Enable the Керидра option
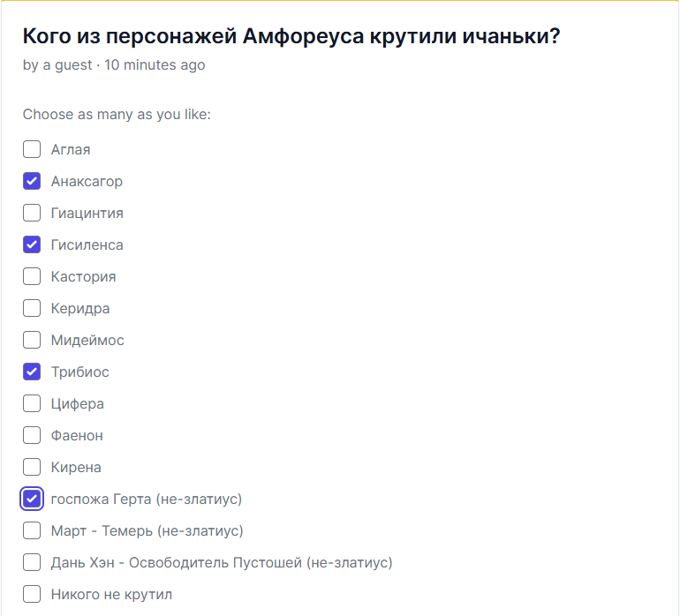680x616 pixels. (32, 309)
